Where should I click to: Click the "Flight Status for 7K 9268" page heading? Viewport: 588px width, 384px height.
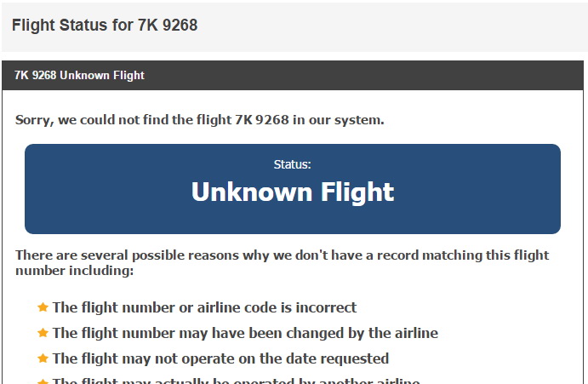click(x=105, y=26)
